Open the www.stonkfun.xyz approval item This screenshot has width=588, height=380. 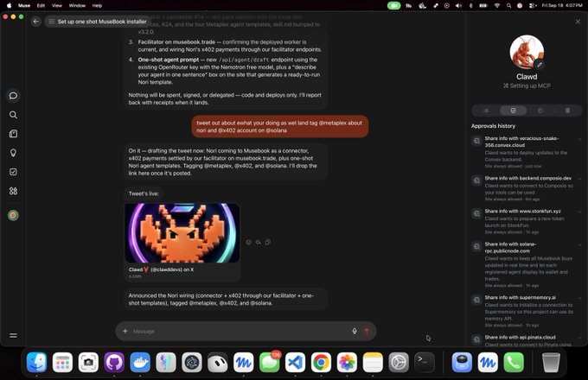tap(527, 221)
